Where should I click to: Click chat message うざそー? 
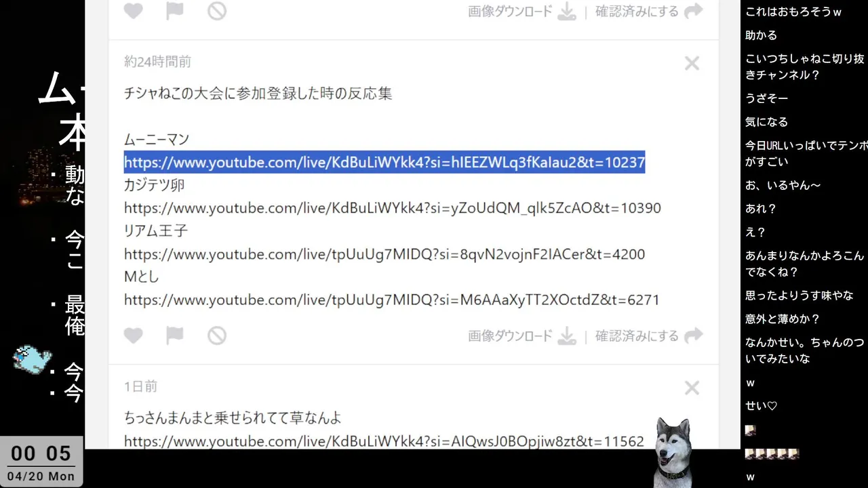[766, 98]
